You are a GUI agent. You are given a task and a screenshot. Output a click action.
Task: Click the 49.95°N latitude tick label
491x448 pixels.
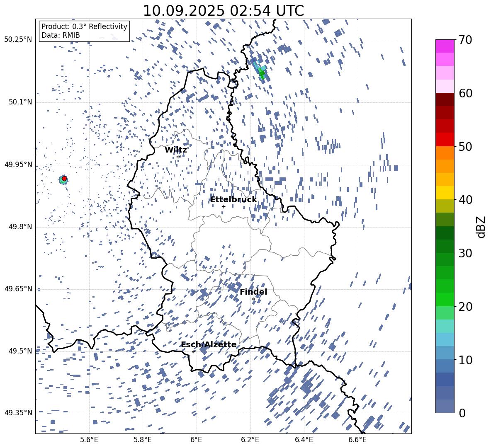(18, 165)
